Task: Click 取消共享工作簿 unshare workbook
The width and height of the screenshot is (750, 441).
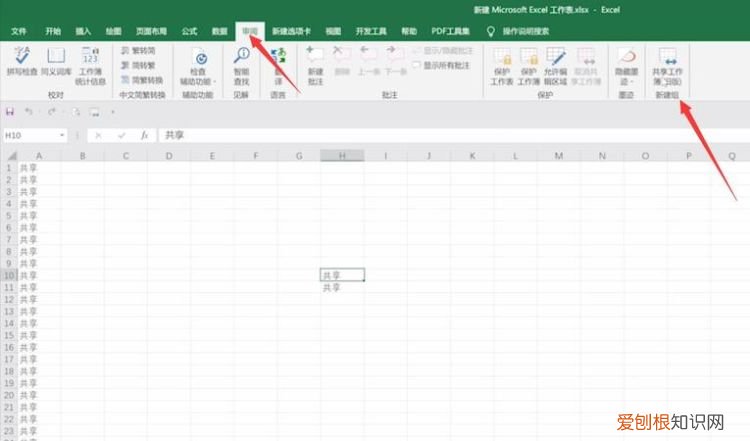Action: click(586, 66)
